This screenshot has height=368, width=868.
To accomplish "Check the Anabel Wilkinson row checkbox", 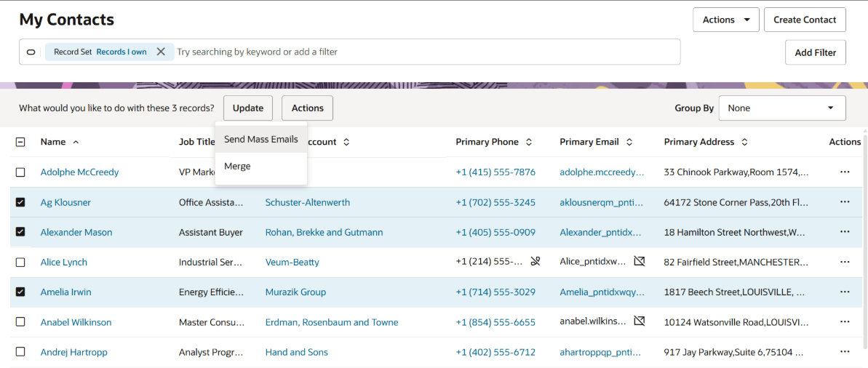I will click(20, 321).
